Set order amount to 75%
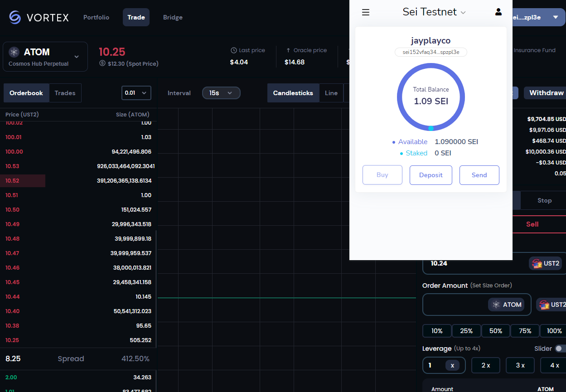 (525, 331)
